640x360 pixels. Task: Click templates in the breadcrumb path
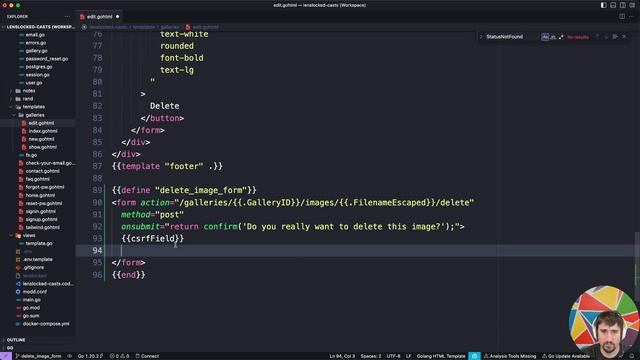pyautogui.click(x=144, y=27)
